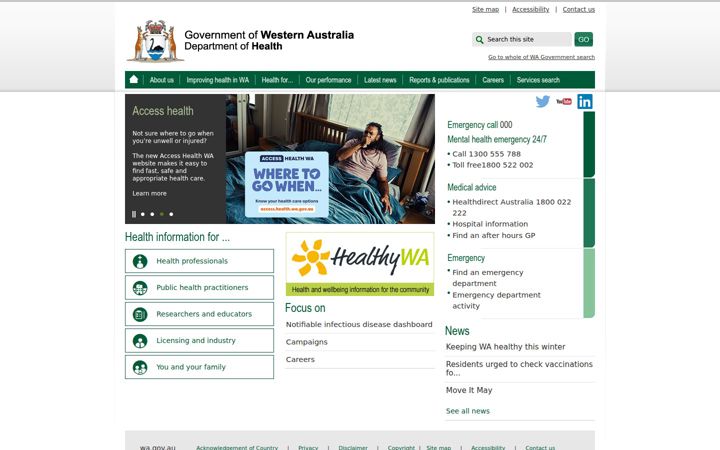Open the Careers navigation menu item
This screenshot has height=450, width=720.
click(x=493, y=80)
